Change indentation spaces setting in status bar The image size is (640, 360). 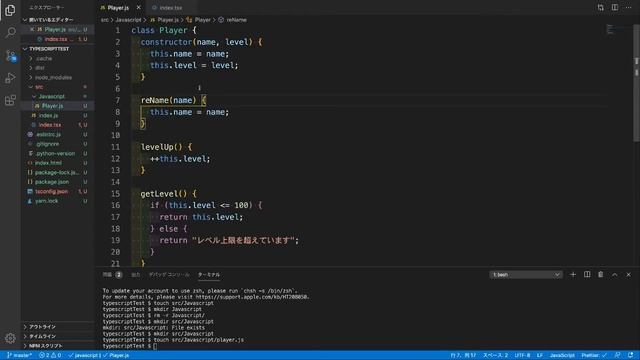pyautogui.click(x=495, y=356)
